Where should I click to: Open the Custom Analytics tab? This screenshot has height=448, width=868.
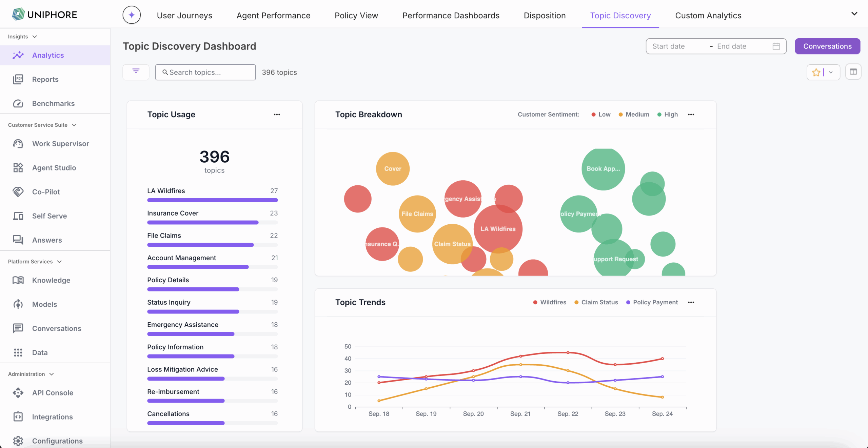tap(708, 16)
